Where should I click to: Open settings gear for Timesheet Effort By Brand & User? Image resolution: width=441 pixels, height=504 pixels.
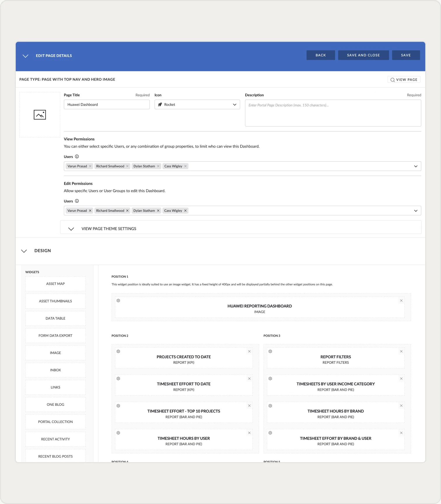coord(270,433)
